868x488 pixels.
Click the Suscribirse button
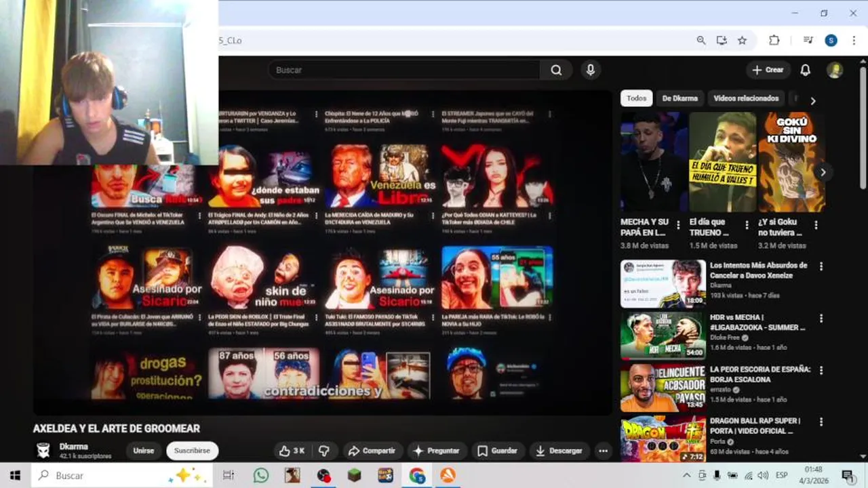[x=192, y=451]
